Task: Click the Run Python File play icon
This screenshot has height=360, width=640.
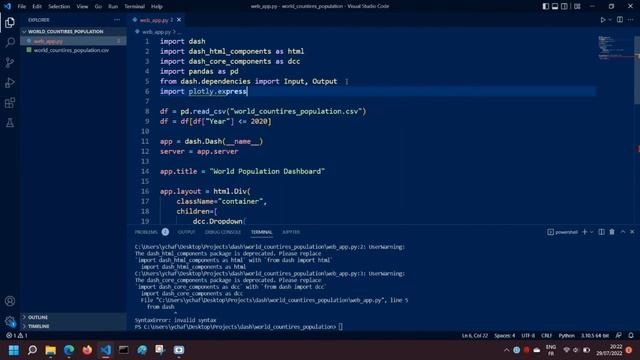Action: click(x=602, y=20)
